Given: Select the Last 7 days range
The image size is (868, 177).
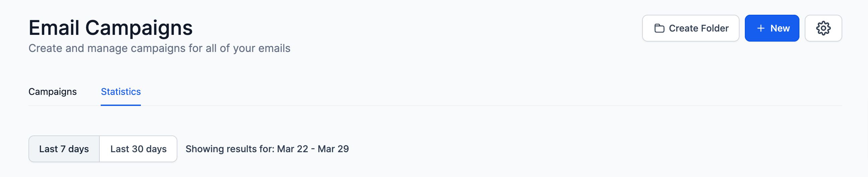Looking at the screenshot, I should 64,149.
